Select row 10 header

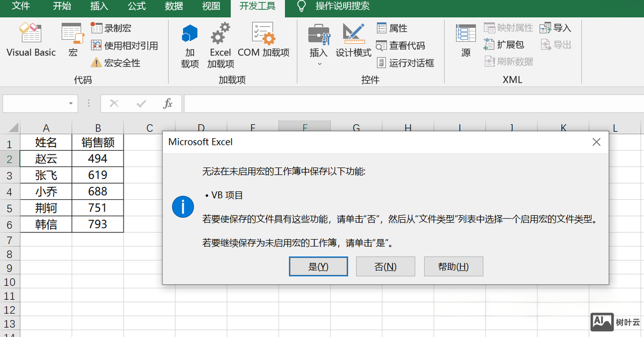tap(9, 282)
